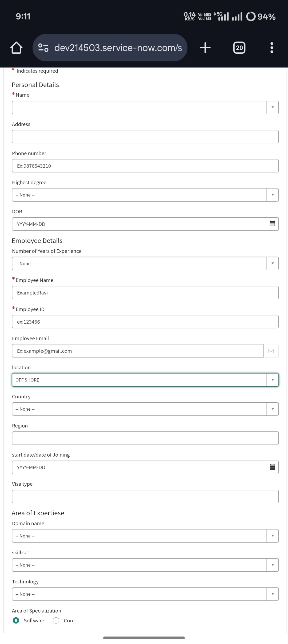
Task: Open the location dropdown showing OFF SHORE
Action: coord(145,380)
